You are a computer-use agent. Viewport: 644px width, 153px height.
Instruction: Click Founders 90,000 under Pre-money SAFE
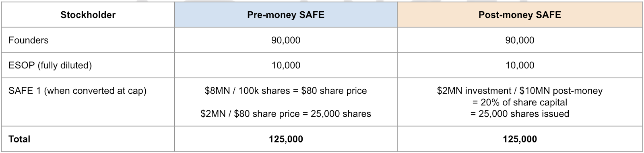286,40
